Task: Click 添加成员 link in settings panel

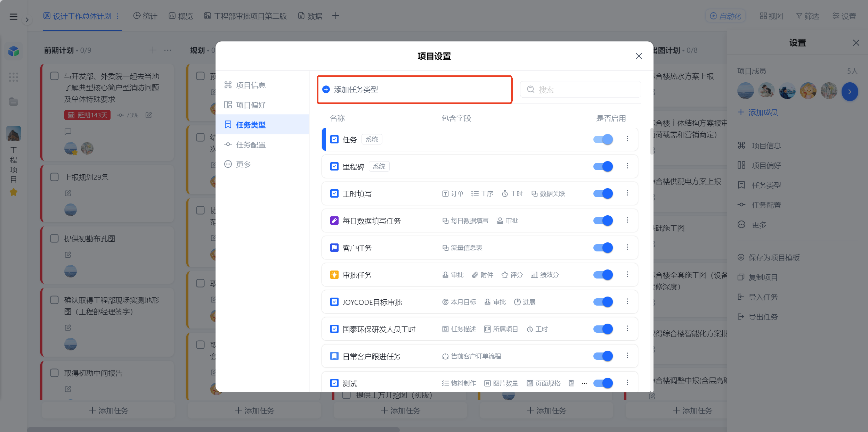Action: [758, 113]
